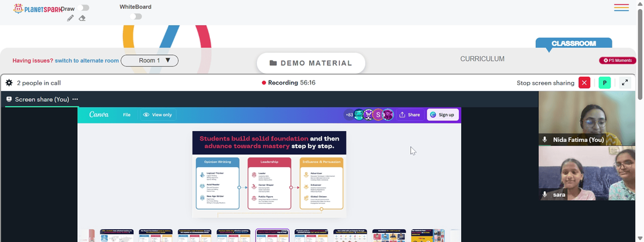
Task: Select the Screen share (You) tab
Action: pos(42,99)
